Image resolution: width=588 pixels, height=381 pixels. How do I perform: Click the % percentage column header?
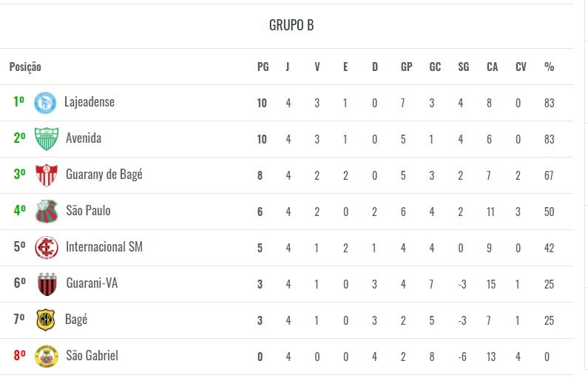(x=549, y=67)
